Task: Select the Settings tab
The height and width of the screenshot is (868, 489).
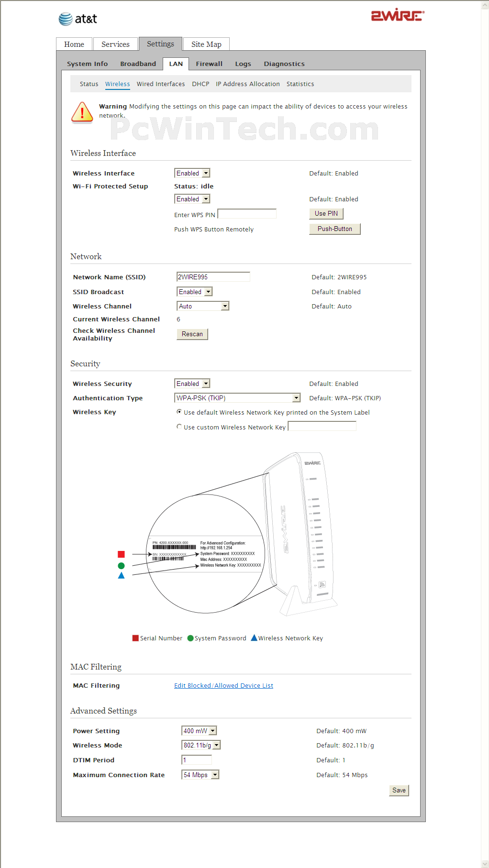Action: tap(160, 44)
